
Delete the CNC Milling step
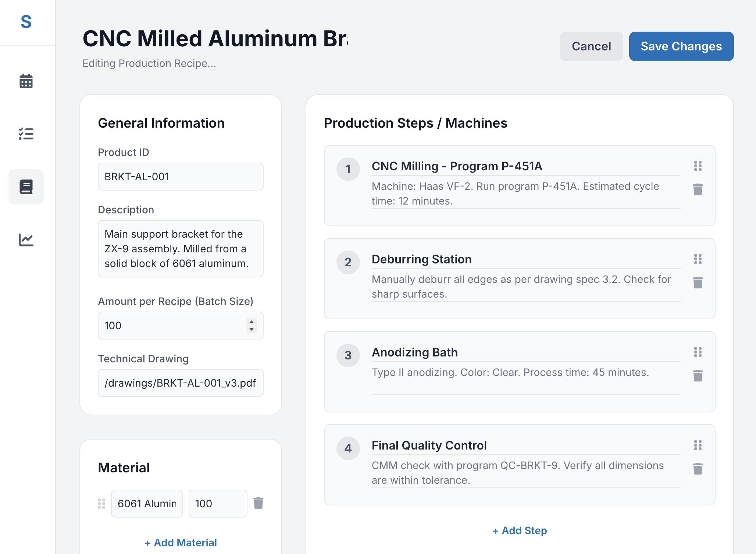(x=698, y=189)
